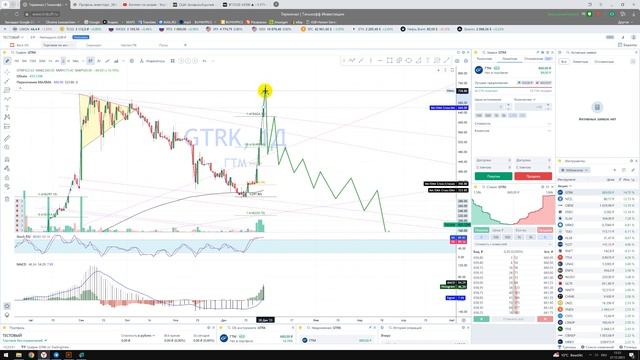Image resolution: width=640 pixels, height=360 pixels.
Task: Switch to Лимитная limit order tab
Action: click(509, 59)
